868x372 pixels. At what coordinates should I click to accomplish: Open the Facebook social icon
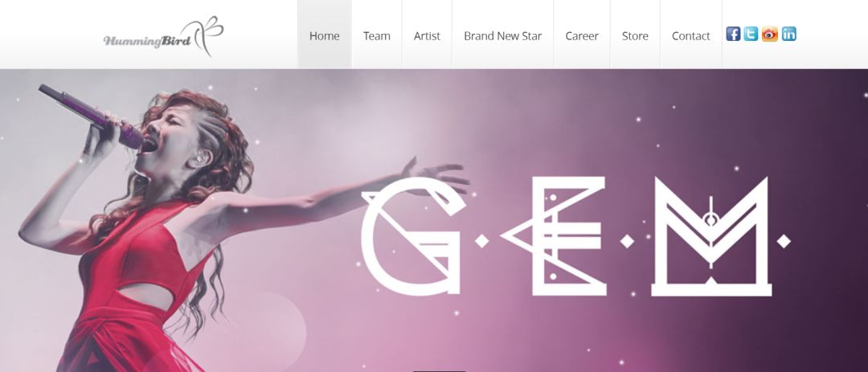click(x=733, y=35)
